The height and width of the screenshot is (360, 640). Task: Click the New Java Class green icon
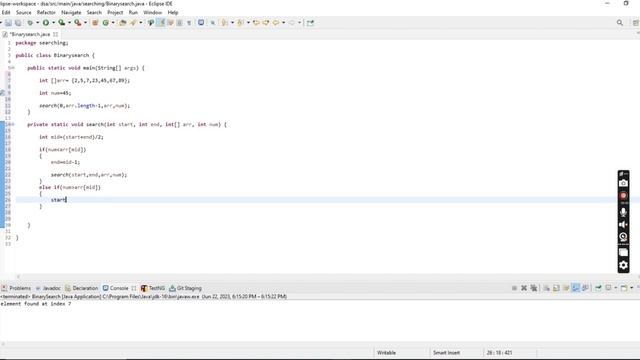[105, 23]
